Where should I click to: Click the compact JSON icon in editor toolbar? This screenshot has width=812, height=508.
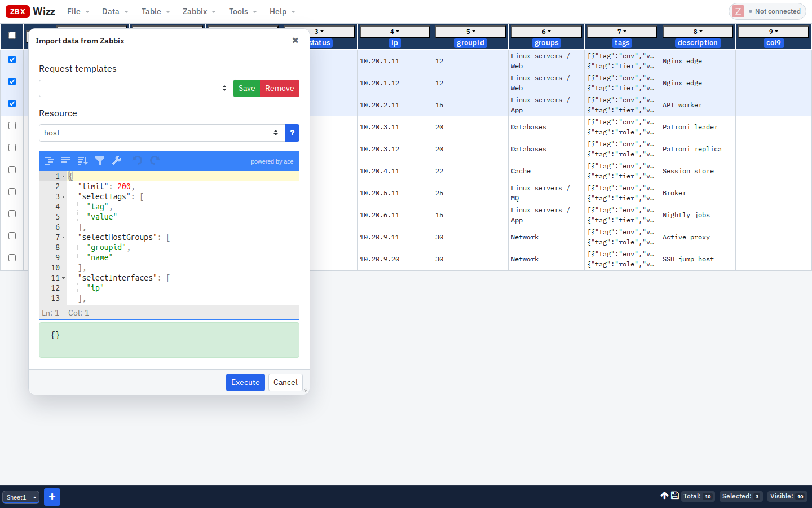(66, 161)
